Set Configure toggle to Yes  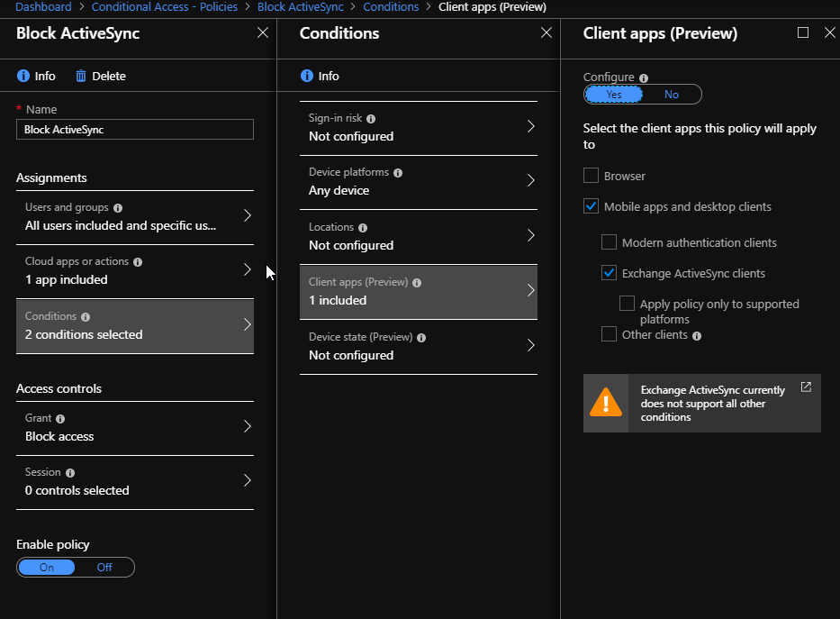pyautogui.click(x=614, y=95)
